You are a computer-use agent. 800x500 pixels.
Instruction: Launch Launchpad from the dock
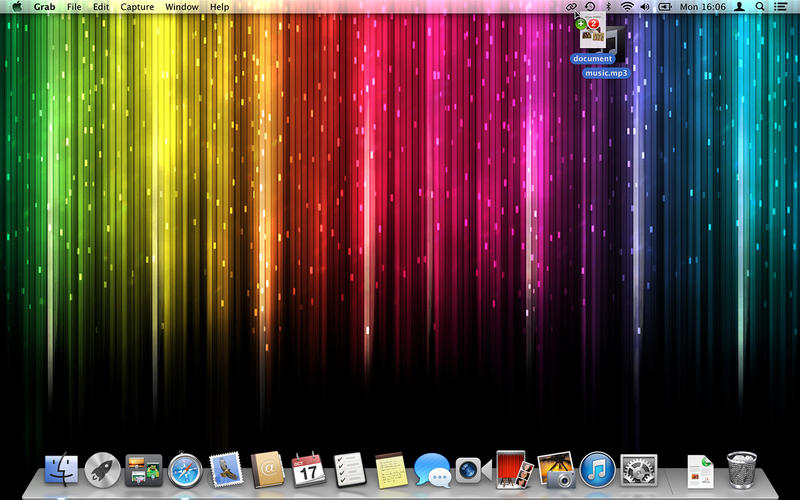103,468
